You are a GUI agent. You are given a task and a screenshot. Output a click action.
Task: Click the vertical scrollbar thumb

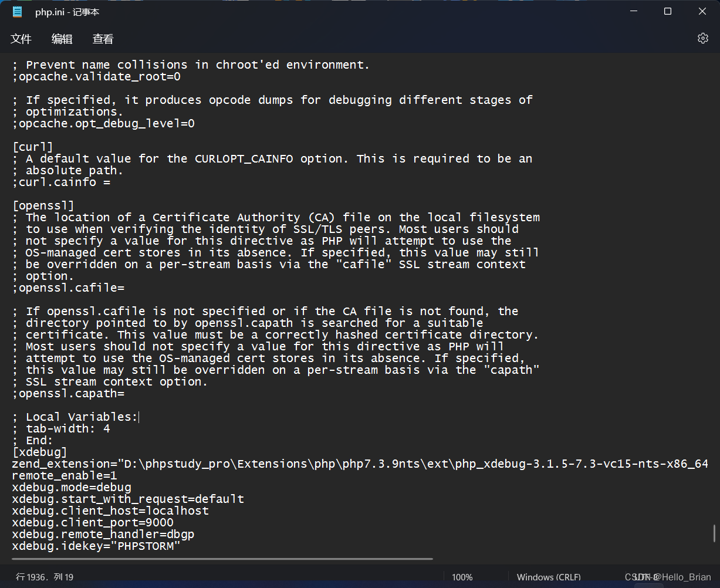pyautogui.click(x=714, y=533)
